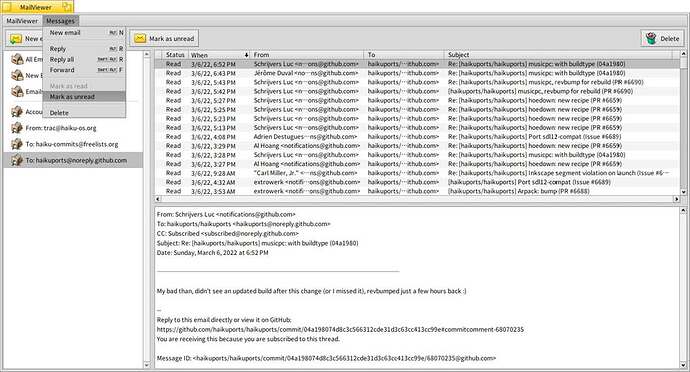
Task: Select email from Adrien Destugues
Action: click(x=417, y=136)
